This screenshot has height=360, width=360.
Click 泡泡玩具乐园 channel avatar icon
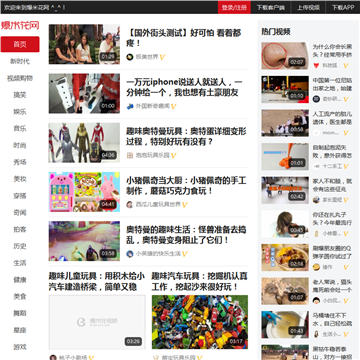130,155
